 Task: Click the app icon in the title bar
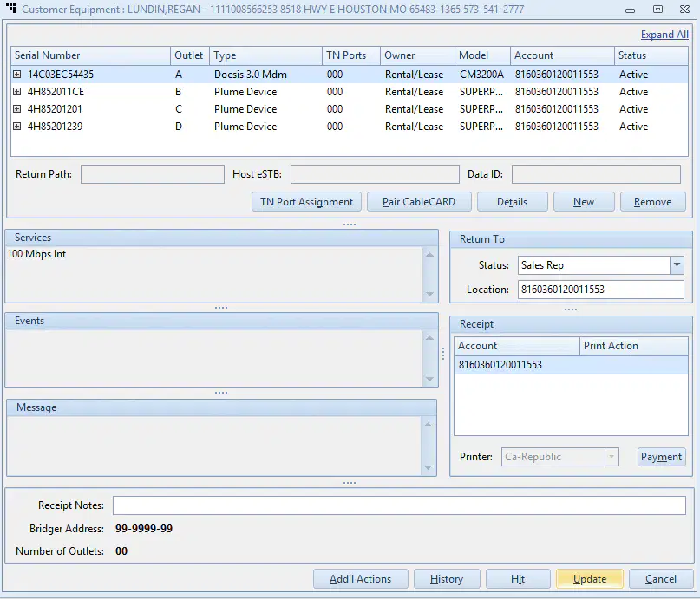click(11, 8)
